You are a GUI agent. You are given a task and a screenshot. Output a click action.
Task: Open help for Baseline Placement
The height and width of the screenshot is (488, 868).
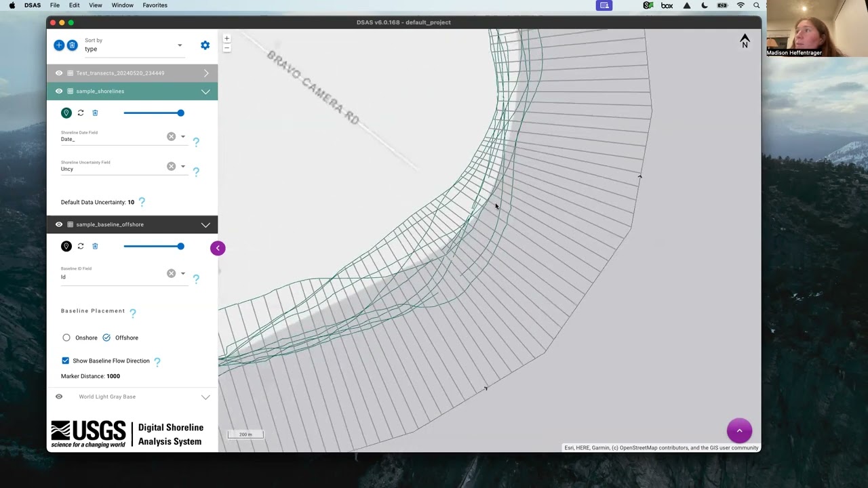click(x=133, y=312)
